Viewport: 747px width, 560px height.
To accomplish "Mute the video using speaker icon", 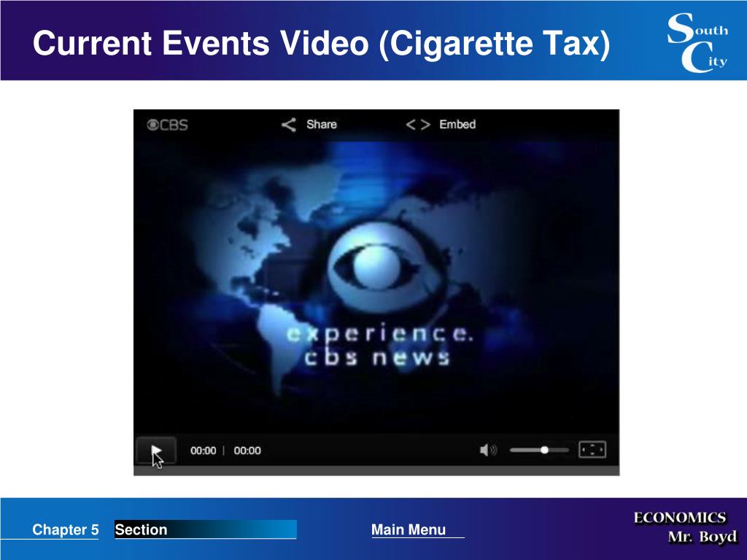I will point(488,450).
